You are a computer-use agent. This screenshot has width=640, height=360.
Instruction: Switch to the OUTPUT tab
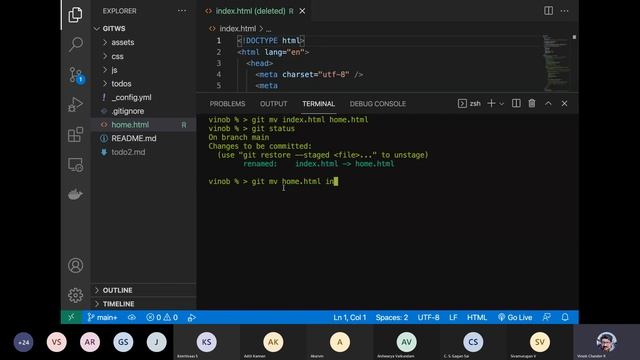(x=273, y=104)
